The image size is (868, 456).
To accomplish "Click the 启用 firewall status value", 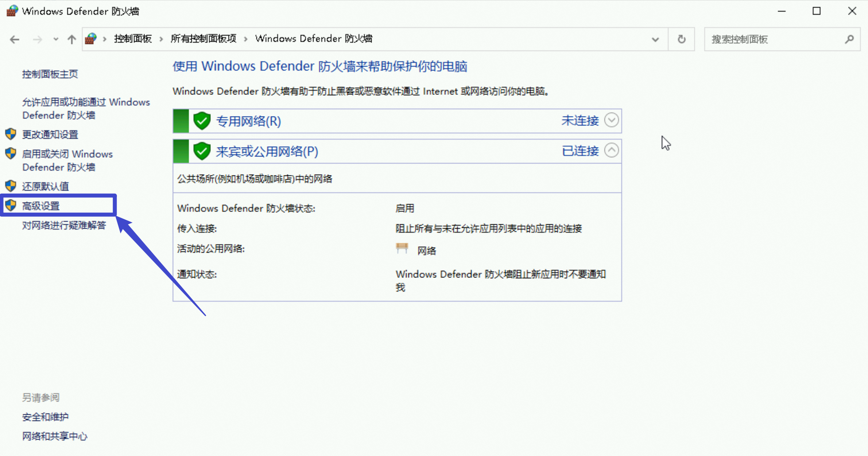I will click(405, 208).
